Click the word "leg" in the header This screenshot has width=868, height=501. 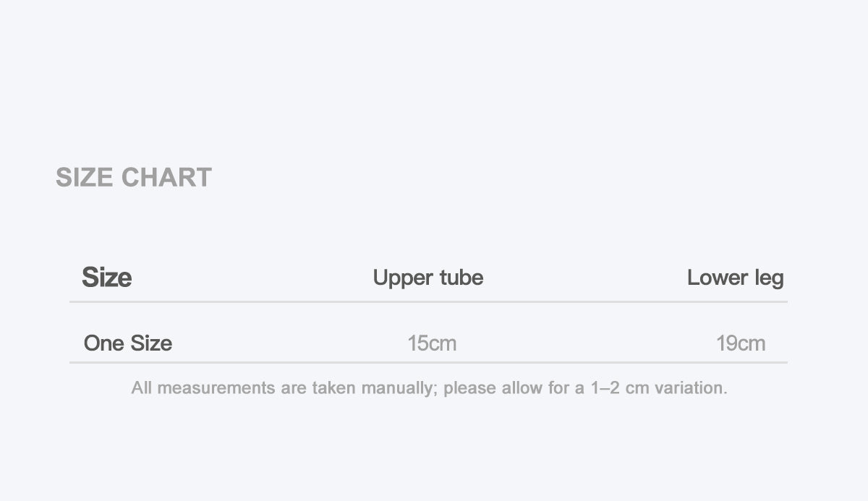[769, 279]
